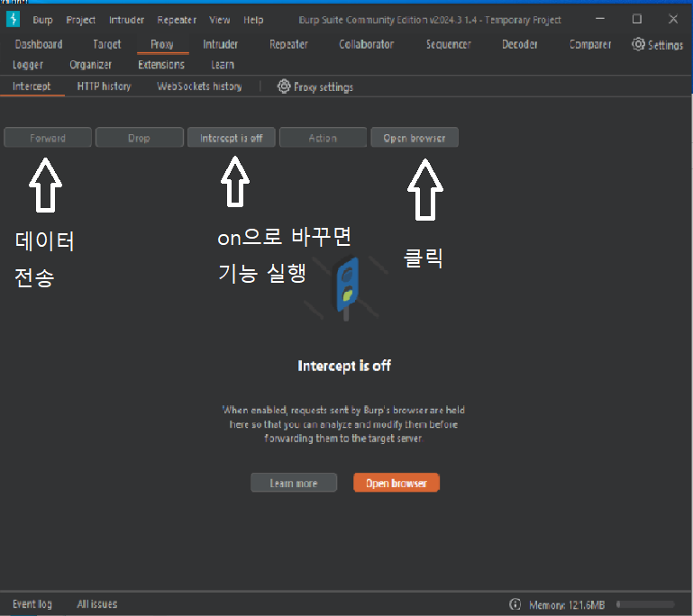The width and height of the screenshot is (693, 616).
Task: Open WebSockets history sub-tab
Action: (199, 86)
